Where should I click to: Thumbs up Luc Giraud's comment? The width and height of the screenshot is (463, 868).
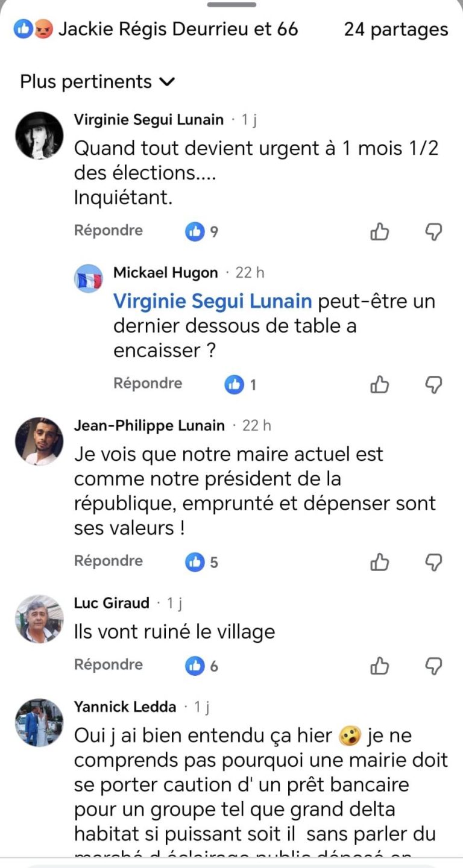coord(379,666)
